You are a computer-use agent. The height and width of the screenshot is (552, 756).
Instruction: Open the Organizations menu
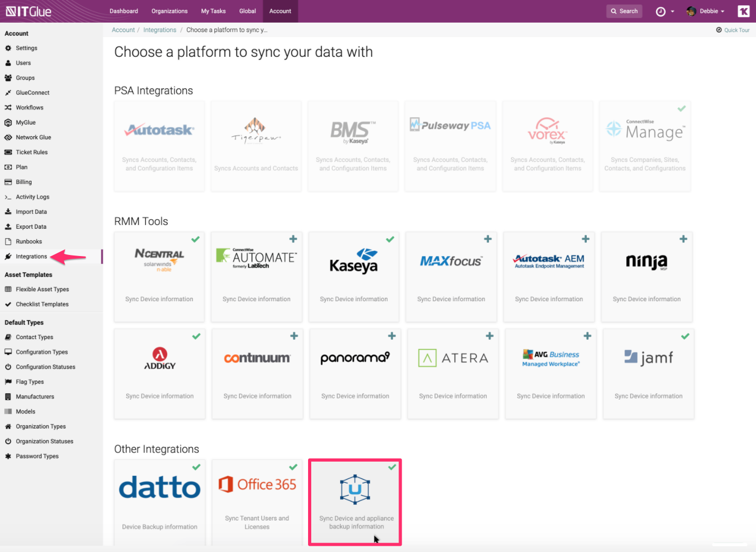pos(169,11)
